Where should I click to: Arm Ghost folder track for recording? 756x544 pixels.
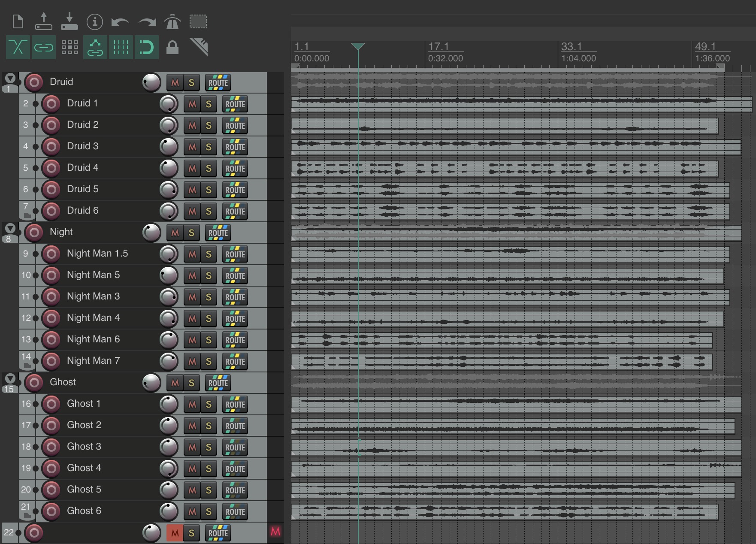[34, 383]
